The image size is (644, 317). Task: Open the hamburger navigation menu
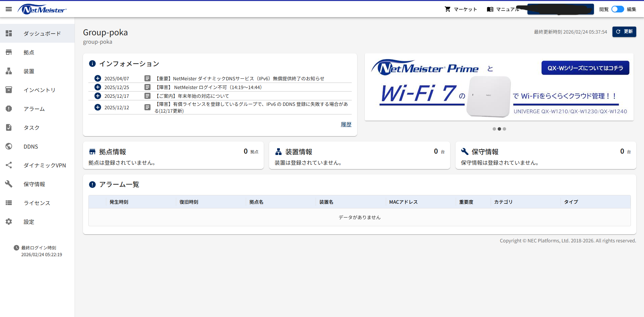(x=9, y=9)
